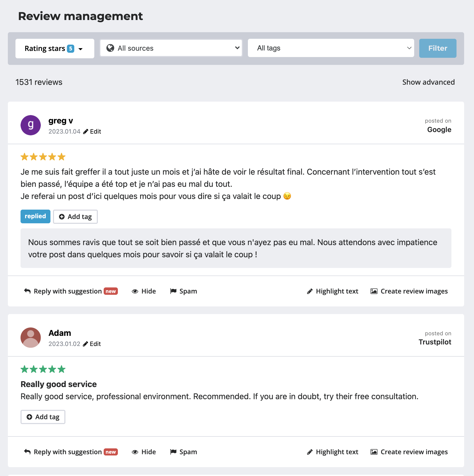Hide Adam's Trustpilot review
This screenshot has height=476, width=474.
144,452
